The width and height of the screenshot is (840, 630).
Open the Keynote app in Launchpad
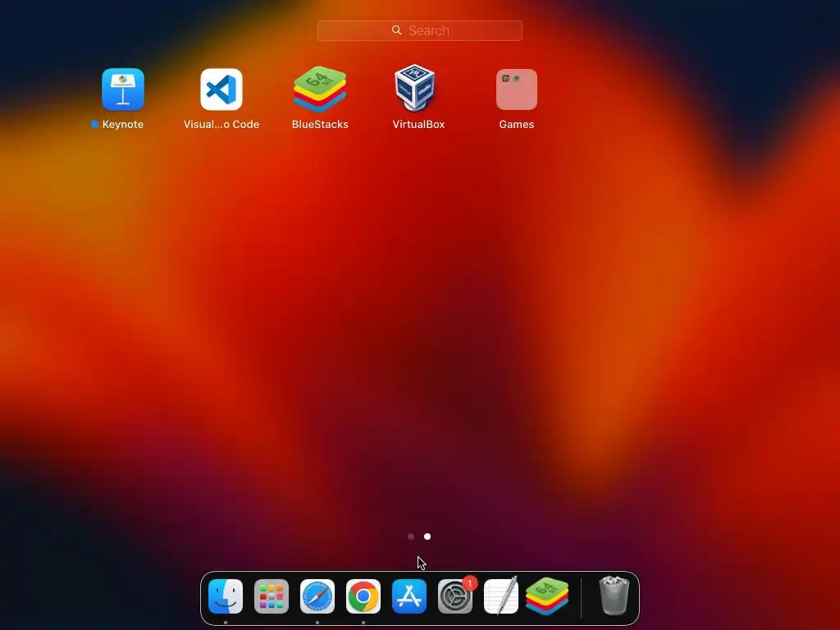tap(123, 89)
